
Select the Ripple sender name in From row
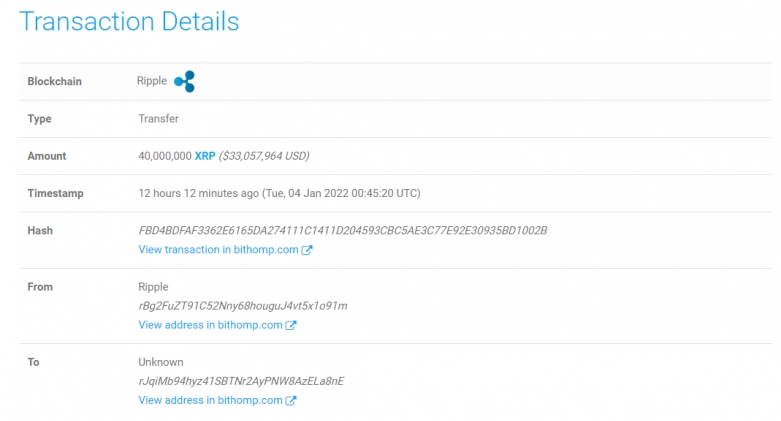coord(153,287)
